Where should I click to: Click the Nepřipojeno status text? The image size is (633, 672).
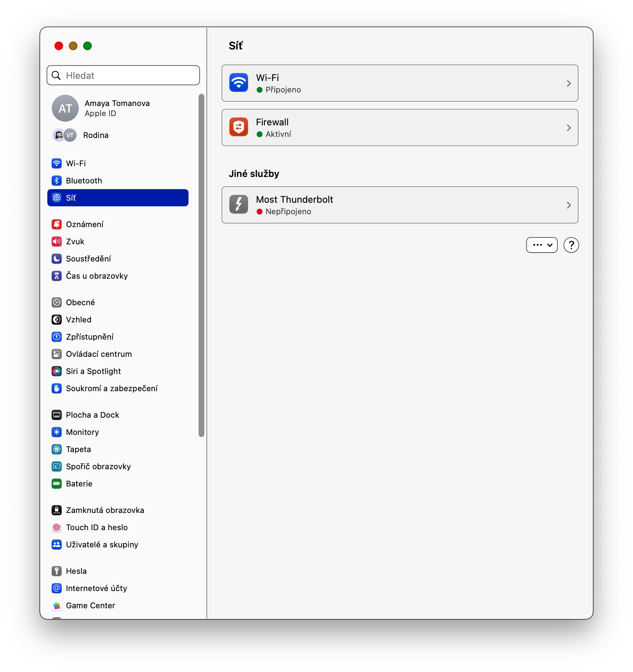288,211
